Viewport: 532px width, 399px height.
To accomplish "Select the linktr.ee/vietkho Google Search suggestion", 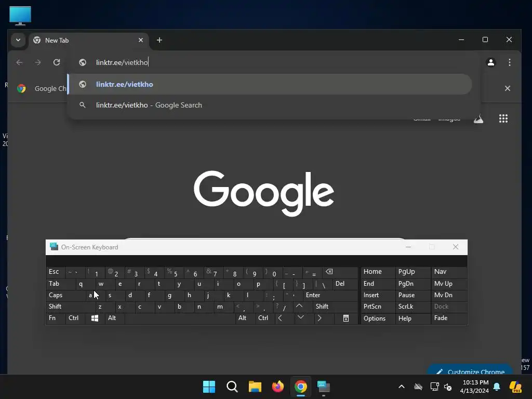I will coord(270,105).
